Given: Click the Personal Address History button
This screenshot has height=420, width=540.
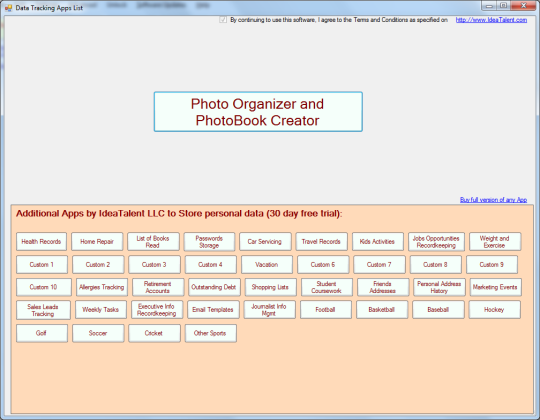Looking at the screenshot, I should [x=439, y=287].
